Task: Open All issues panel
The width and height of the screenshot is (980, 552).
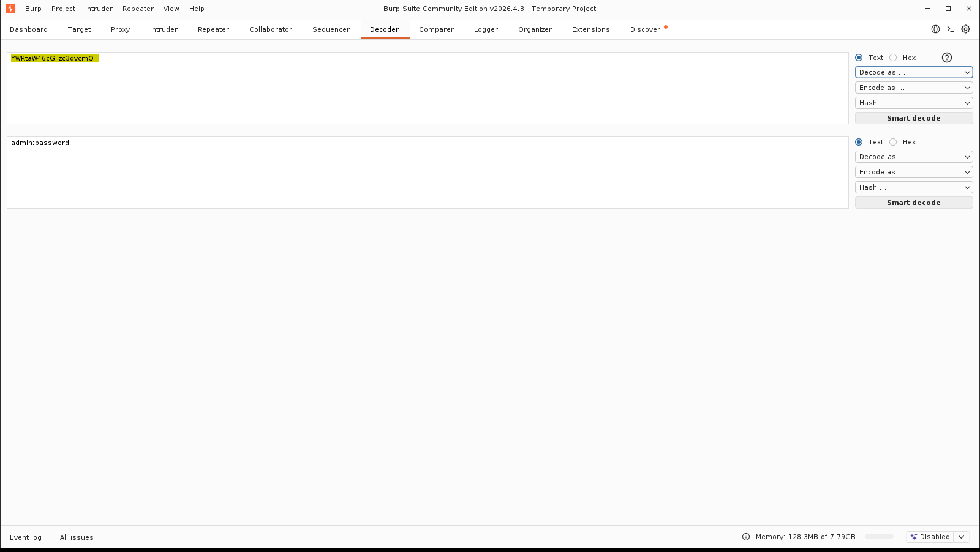Action: click(77, 537)
